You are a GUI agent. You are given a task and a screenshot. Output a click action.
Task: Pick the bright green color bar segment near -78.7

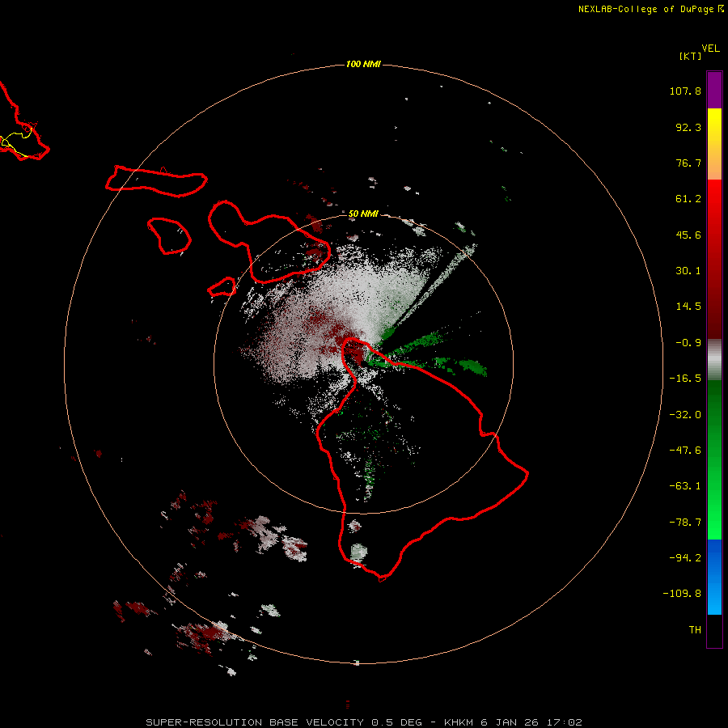(x=714, y=520)
